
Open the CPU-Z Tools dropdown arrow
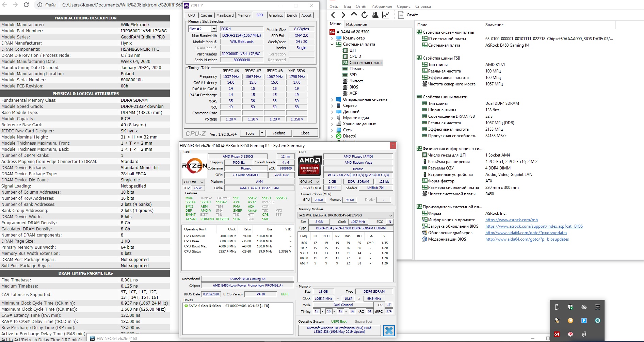click(x=262, y=133)
